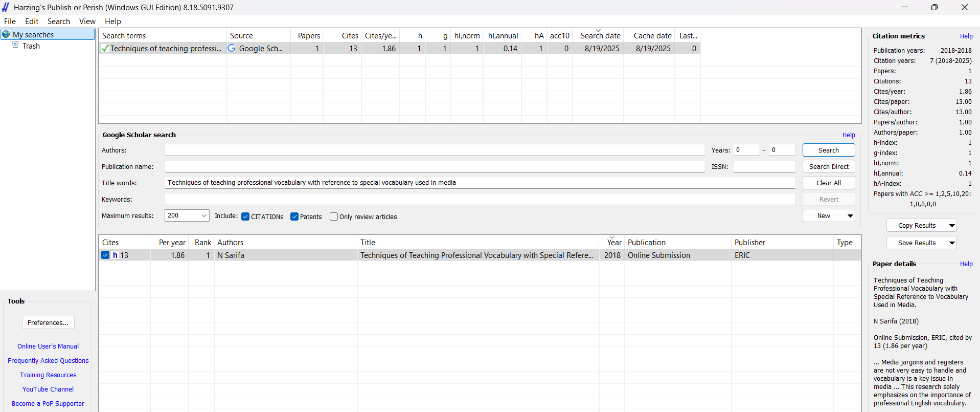980x412 pixels.
Task: Expand the Copy Results dropdown arrow
Action: pos(952,226)
